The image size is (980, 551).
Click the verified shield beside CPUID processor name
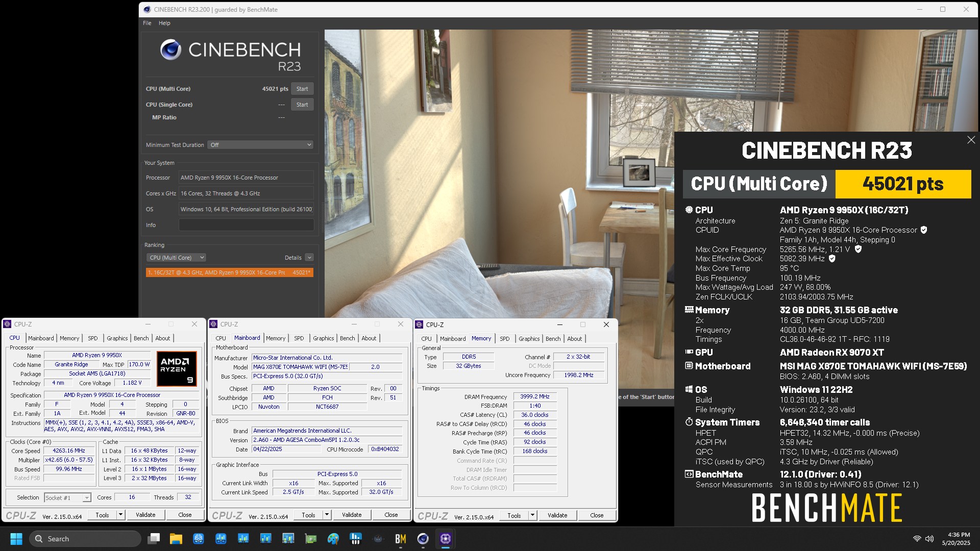tap(924, 230)
